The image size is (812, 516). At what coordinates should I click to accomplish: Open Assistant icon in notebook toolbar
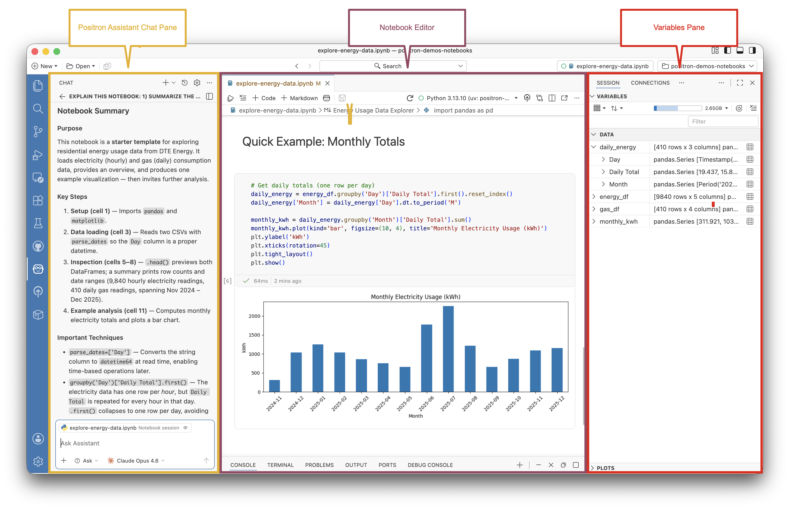click(326, 98)
